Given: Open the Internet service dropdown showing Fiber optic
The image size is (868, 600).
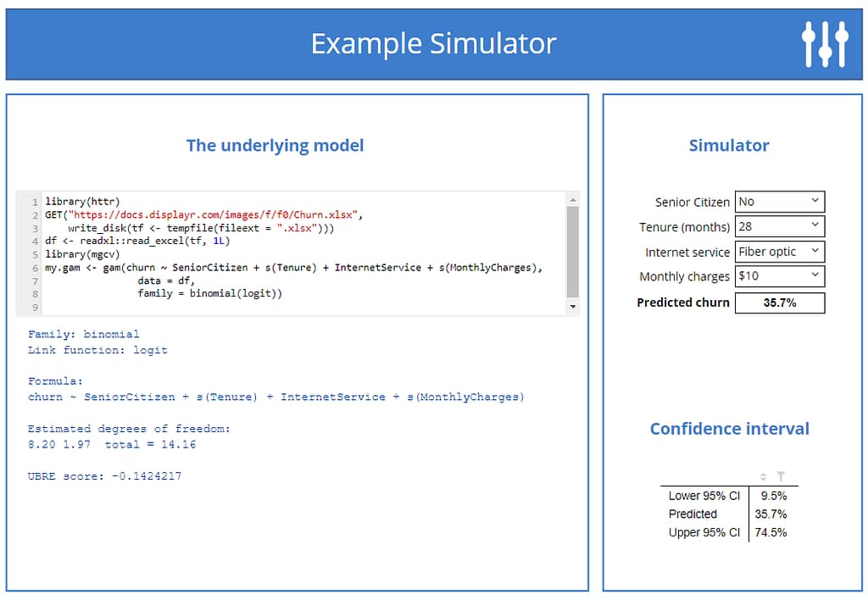Looking at the screenshot, I should [x=779, y=252].
